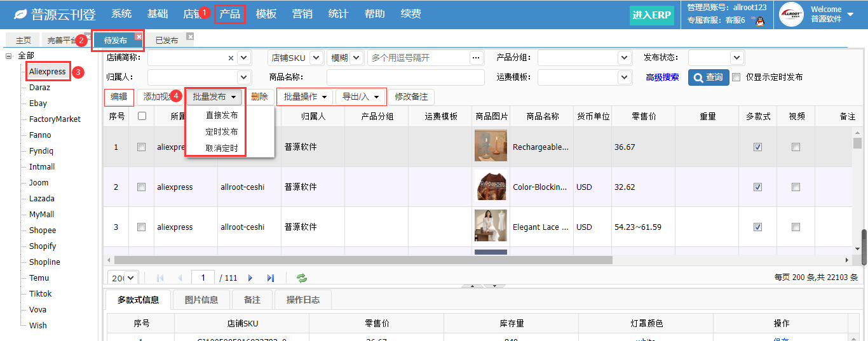Viewport: 868px width, 341px height.
Task: Switch to the 已发布 tab
Action: 167,40
